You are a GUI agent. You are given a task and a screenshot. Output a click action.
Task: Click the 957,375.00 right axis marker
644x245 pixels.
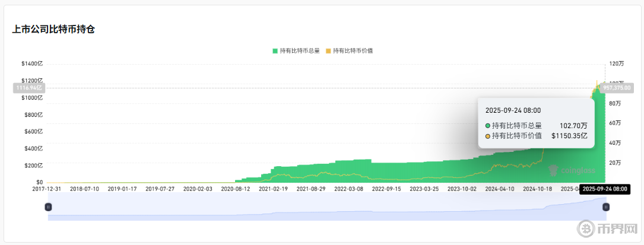coord(617,88)
